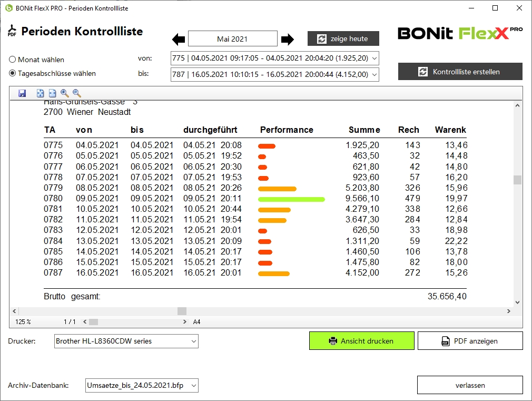Click the 'Summe' column header

click(x=364, y=130)
